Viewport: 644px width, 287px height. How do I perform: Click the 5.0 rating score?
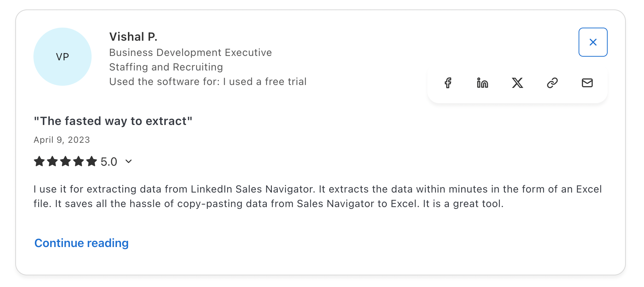click(109, 162)
